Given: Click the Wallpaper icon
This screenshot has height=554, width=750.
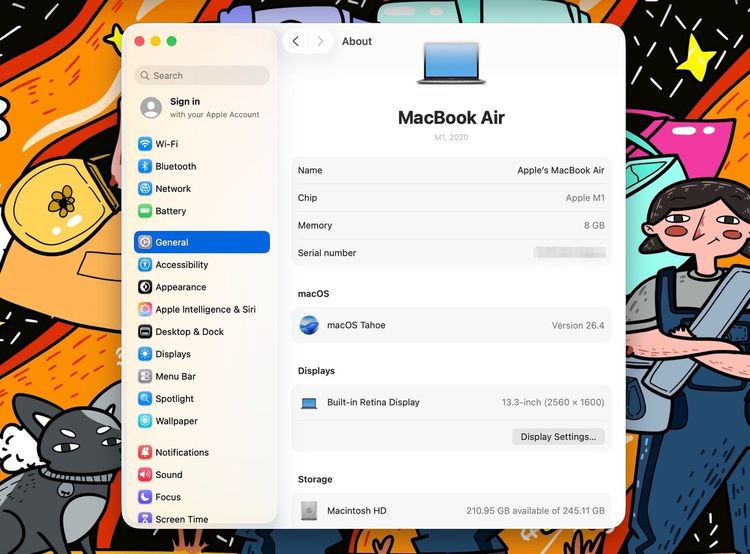Looking at the screenshot, I should click(145, 421).
